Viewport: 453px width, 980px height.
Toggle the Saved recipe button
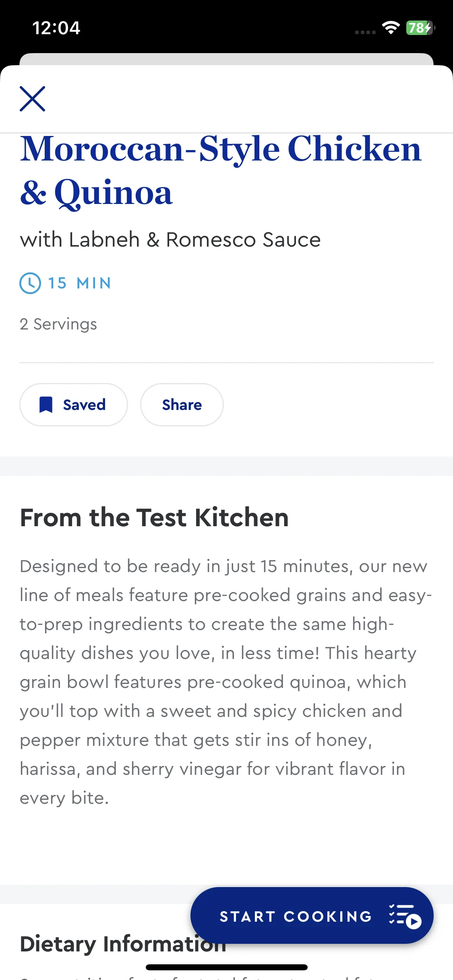[x=74, y=405]
